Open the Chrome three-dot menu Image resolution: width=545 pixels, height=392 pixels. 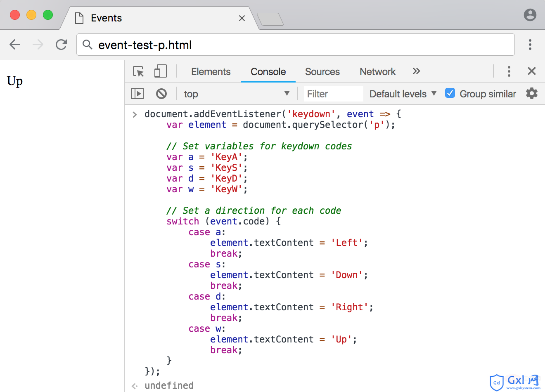coord(530,45)
